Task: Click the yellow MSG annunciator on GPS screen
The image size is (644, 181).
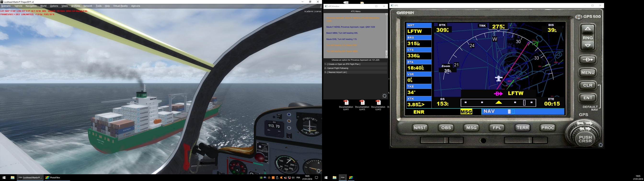Action: point(466,112)
